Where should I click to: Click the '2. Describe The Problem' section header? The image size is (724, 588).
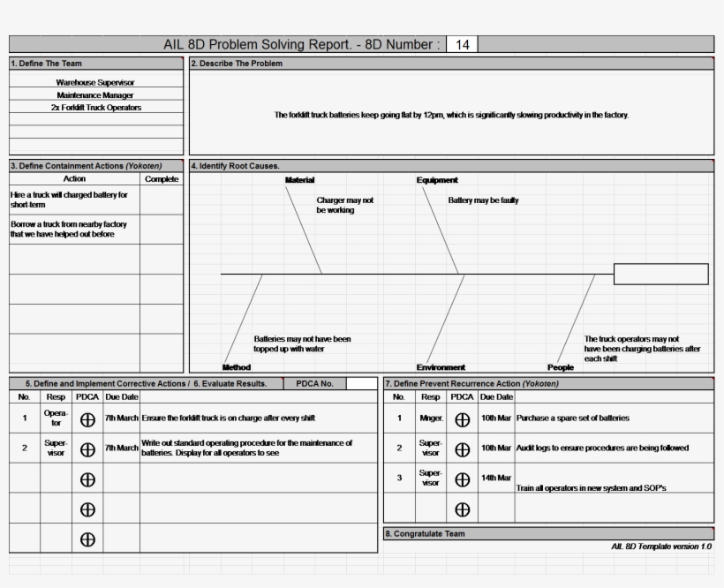pos(451,64)
